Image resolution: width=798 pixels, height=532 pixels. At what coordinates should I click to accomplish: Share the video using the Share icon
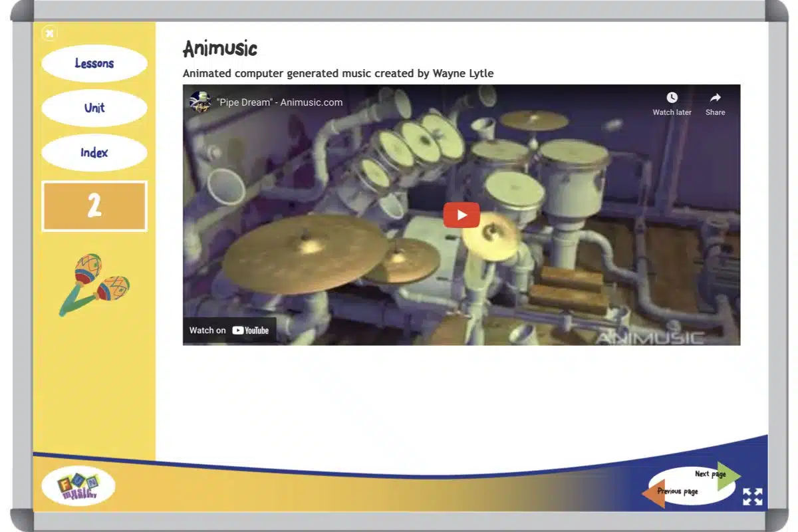pyautogui.click(x=715, y=104)
